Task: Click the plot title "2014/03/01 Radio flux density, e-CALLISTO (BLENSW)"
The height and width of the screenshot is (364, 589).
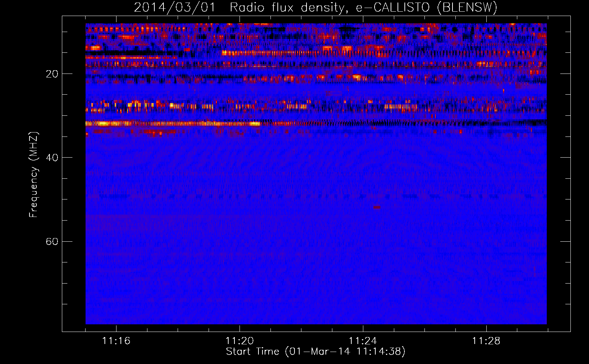Action: coord(316,8)
